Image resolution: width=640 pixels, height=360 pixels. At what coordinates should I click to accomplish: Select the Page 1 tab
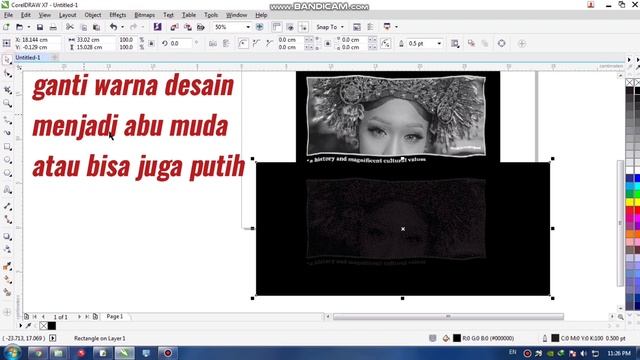click(115, 316)
